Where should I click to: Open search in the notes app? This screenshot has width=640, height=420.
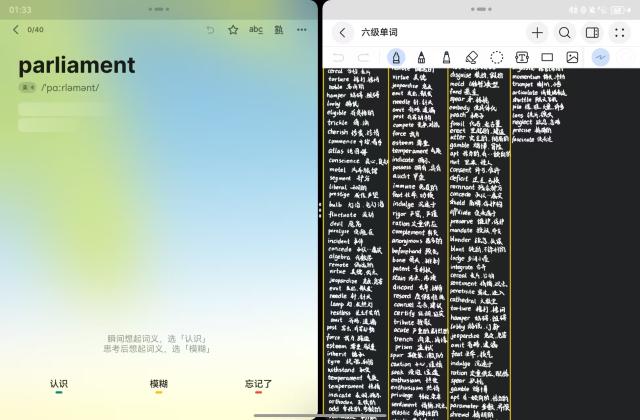point(565,32)
